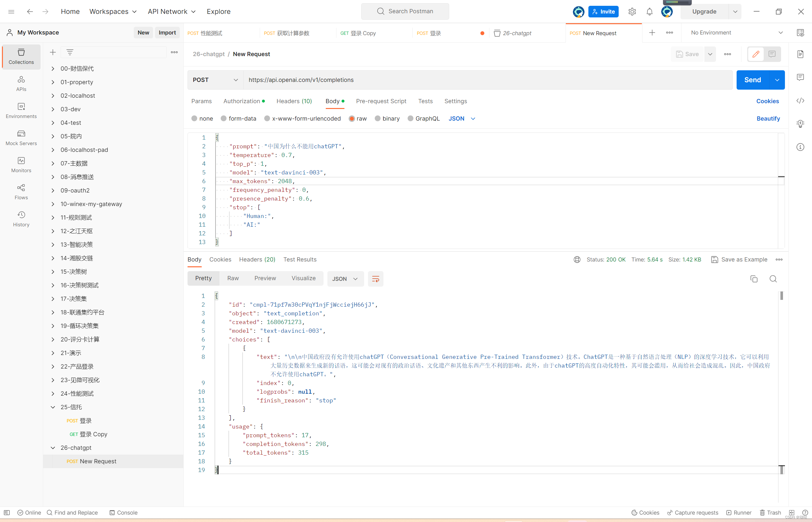
Task: Switch to the Headers (10) request tab
Action: coord(294,101)
